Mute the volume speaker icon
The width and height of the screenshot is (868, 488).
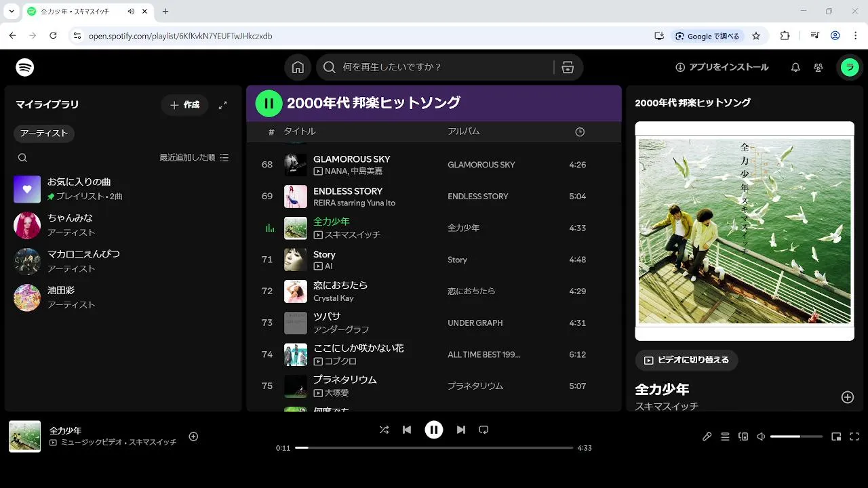(761, 436)
